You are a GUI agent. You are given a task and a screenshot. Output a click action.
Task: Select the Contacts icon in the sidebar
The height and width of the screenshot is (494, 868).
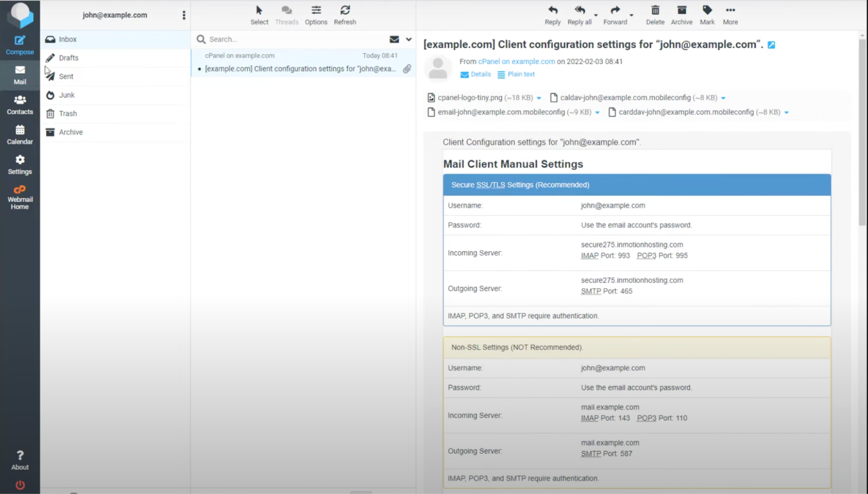tap(20, 104)
